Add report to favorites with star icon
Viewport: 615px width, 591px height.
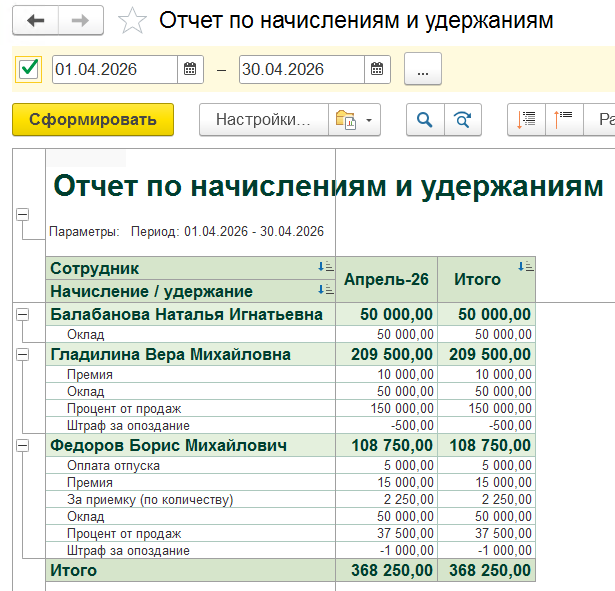(132, 21)
